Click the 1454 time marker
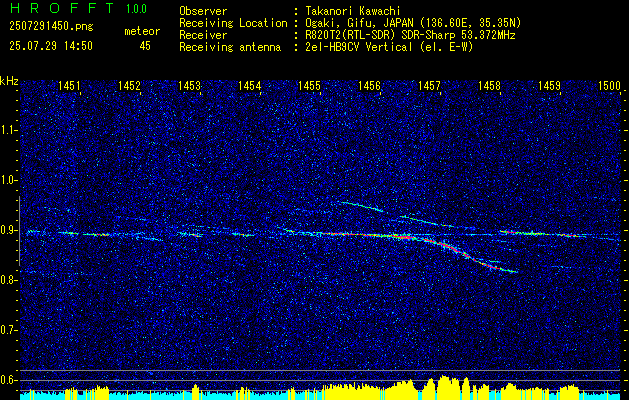 click(250, 86)
